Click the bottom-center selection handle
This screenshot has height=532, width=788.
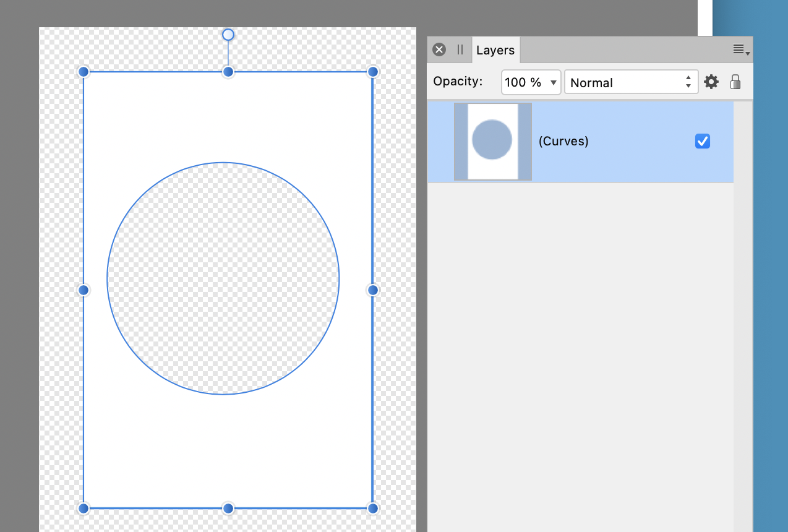228,508
